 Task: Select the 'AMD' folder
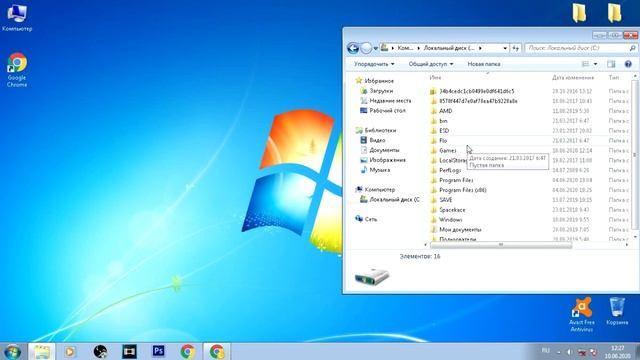click(441, 111)
